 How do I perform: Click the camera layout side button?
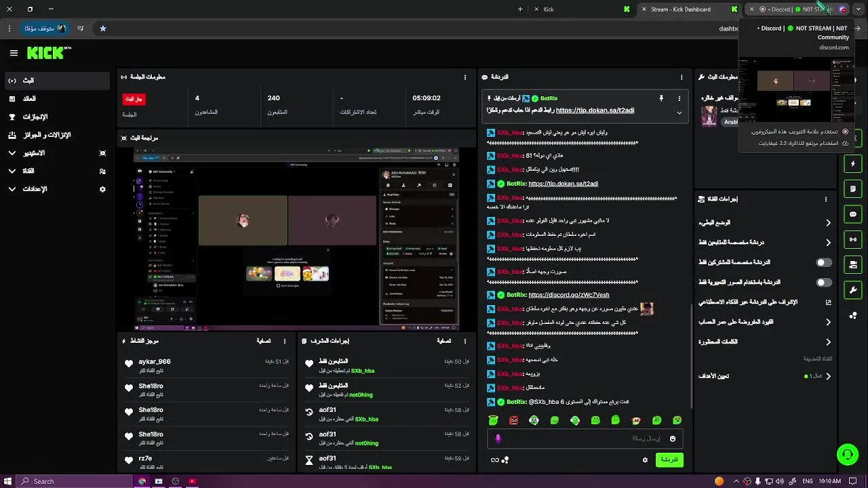[x=853, y=264]
